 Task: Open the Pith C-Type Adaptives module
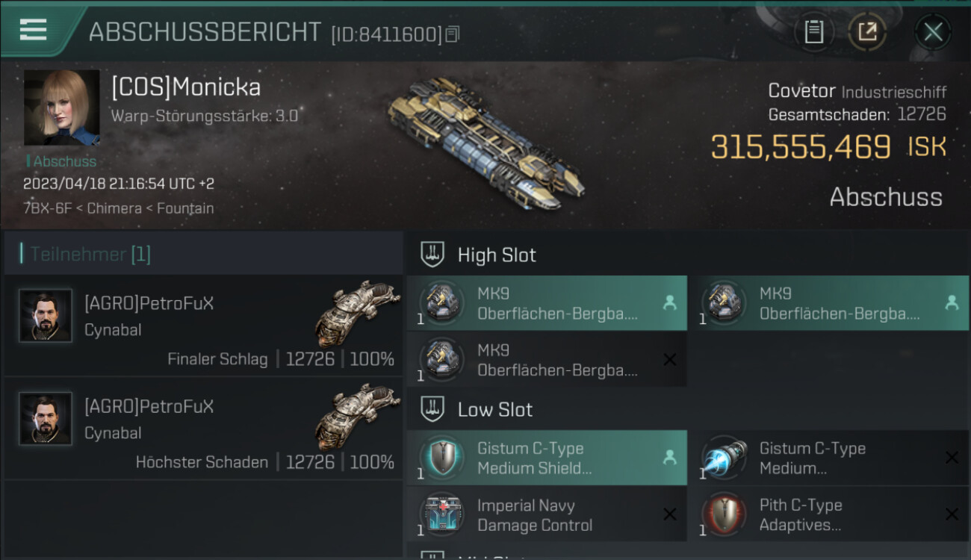[829, 514]
